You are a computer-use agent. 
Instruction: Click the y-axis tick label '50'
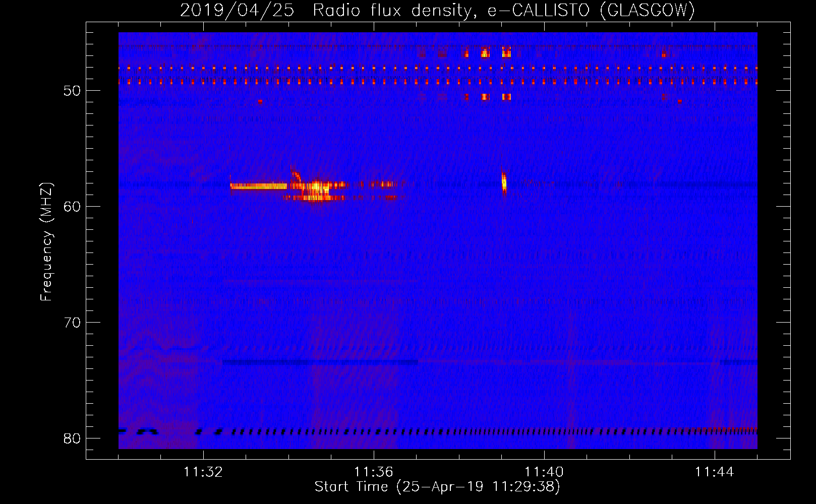(72, 91)
